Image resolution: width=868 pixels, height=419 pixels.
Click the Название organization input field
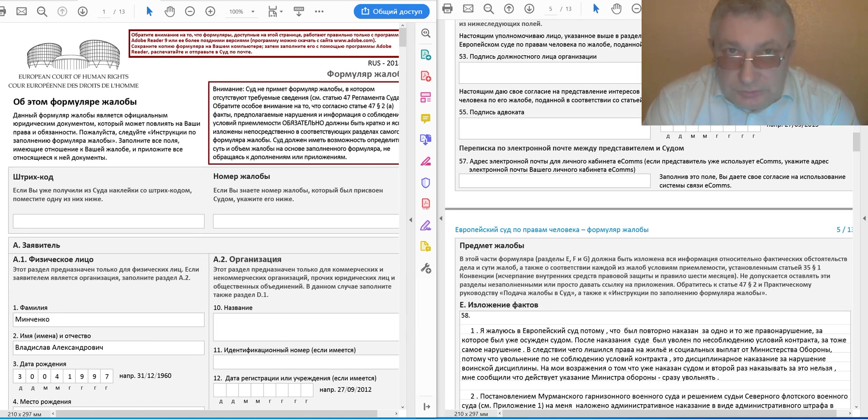point(306,327)
